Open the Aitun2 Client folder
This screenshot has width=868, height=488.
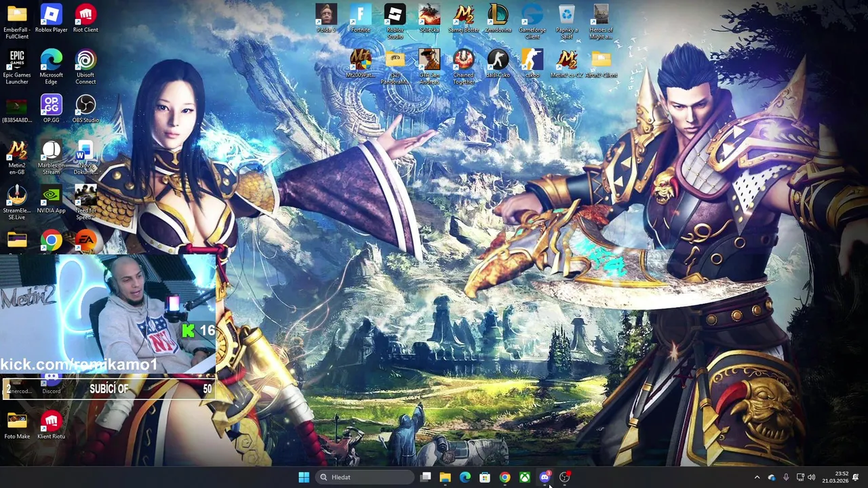(x=601, y=64)
